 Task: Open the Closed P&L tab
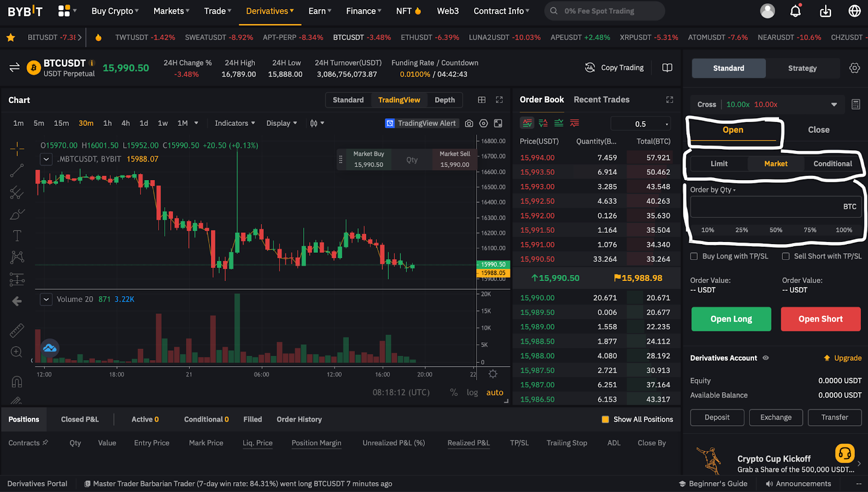click(80, 419)
